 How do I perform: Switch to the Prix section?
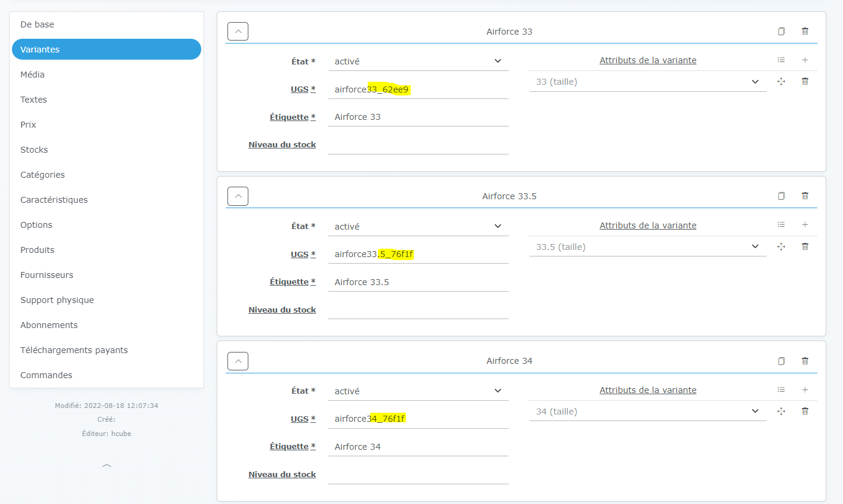[106, 125]
